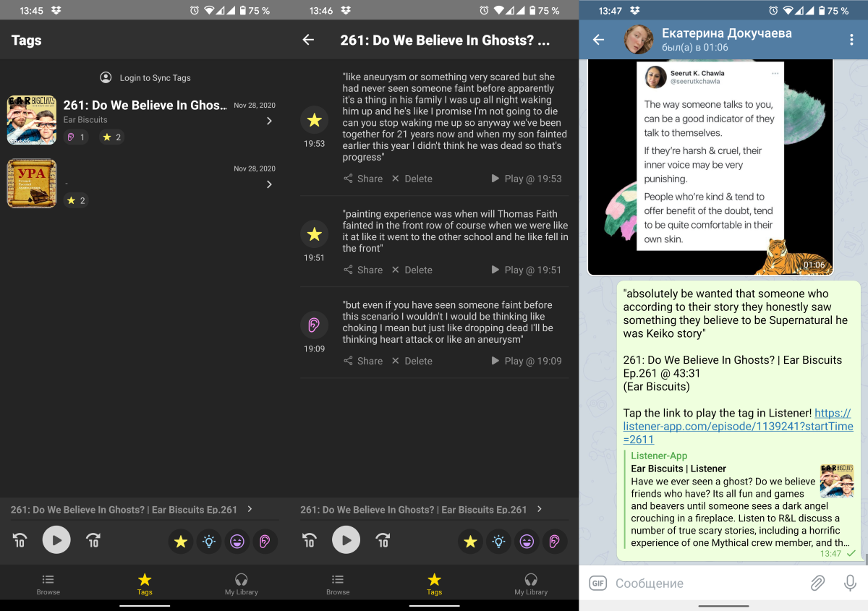868x611 pixels.
Task: Add a laughing face tag in the middle player
Action: (527, 541)
